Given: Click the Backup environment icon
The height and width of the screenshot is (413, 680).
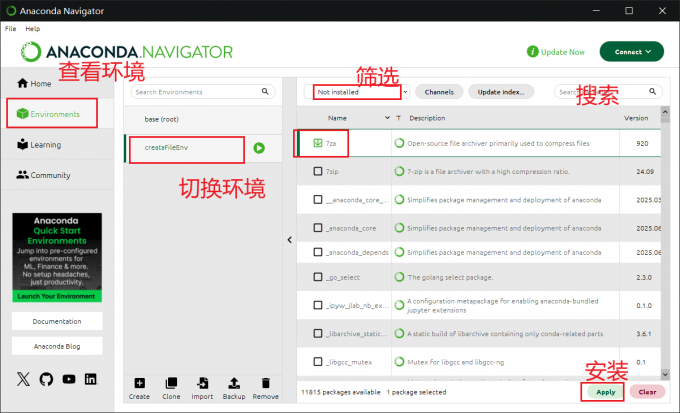Looking at the screenshot, I should tap(234, 383).
